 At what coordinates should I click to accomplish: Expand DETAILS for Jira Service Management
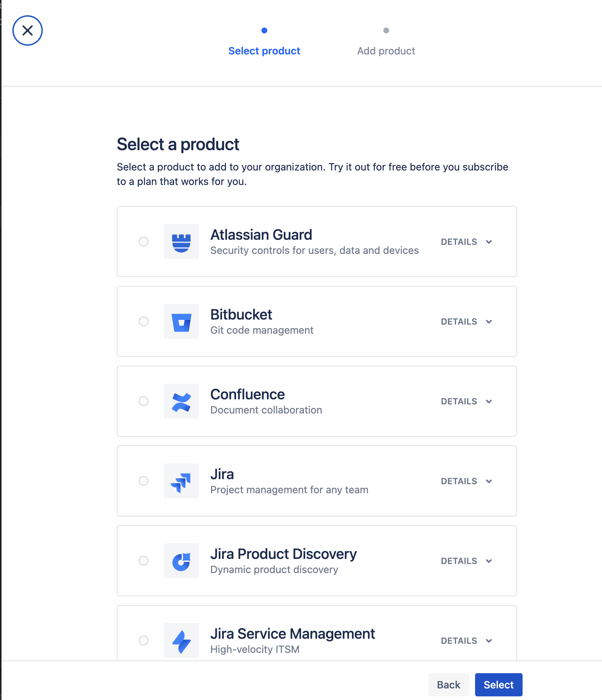[466, 641]
